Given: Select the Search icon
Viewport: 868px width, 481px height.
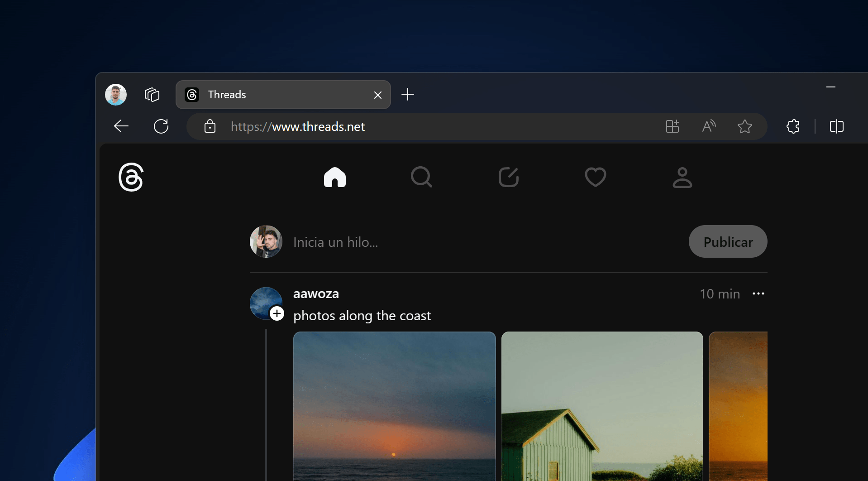Looking at the screenshot, I should pos(421,177).
